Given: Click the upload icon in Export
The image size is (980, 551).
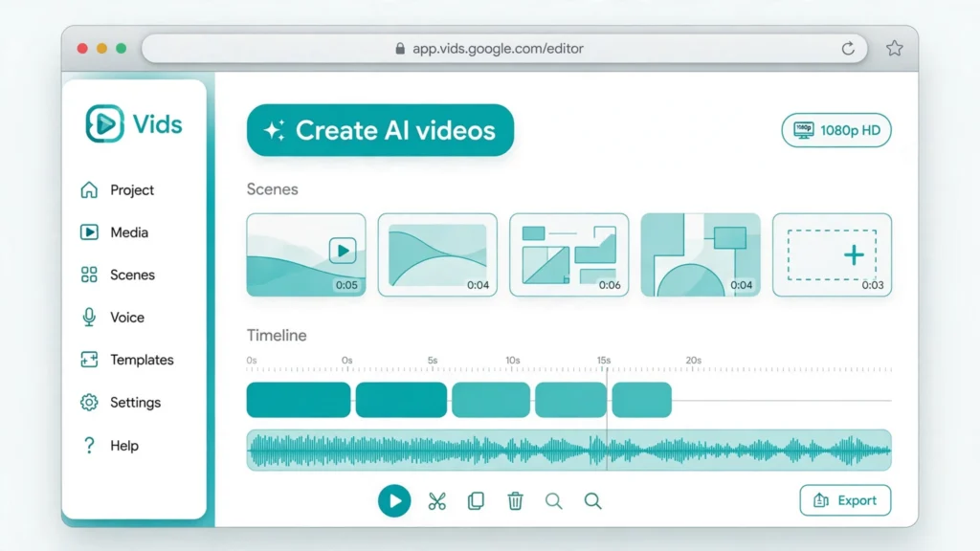Looking at the screenshot, I should 820,500.
